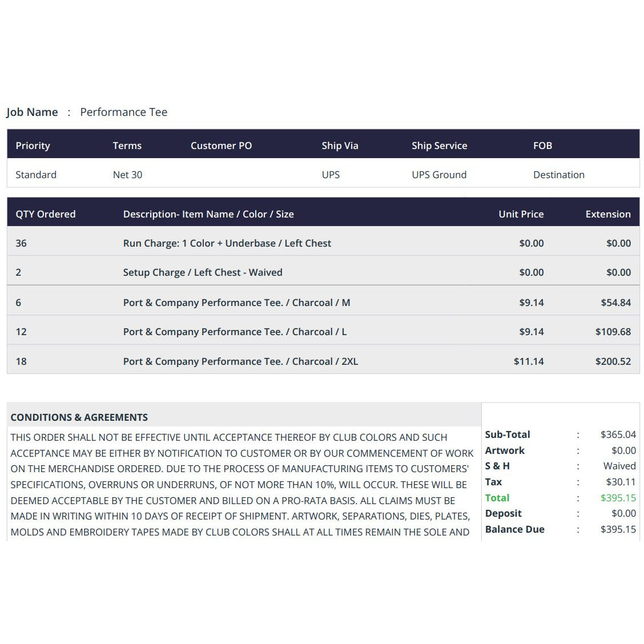The width and height of the screenshot is (644, 644).
Task: Select the Terms column header
Action: tap(127, 146)
